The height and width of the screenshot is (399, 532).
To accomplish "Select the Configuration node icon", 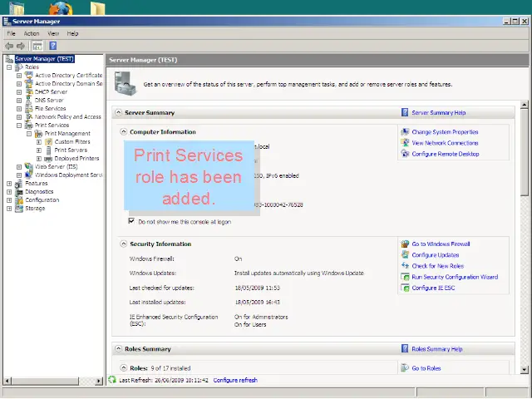I will [x=19, y=199].
